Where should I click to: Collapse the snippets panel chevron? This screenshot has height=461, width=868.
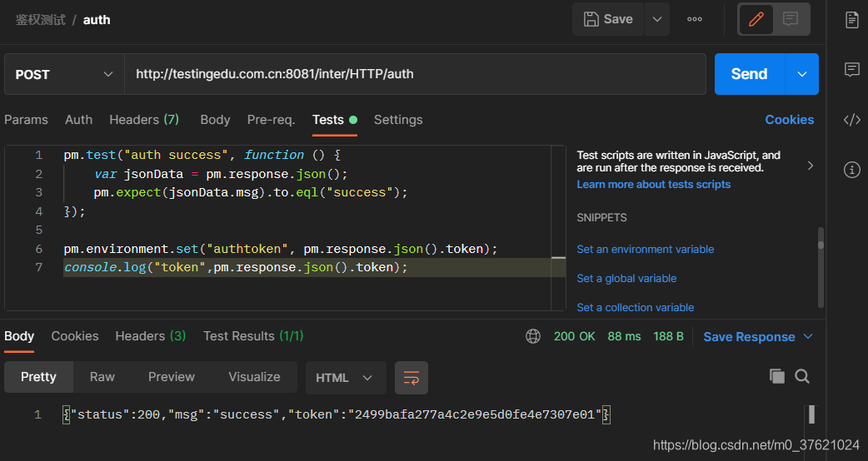(x=811, y=166)
